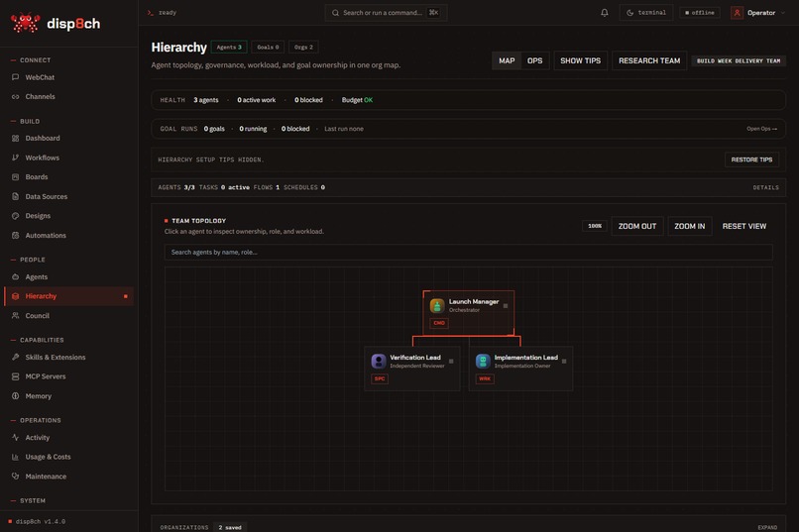Open Automations robot icon
Viewport: 799px width, 532px height.
click(x=15, y=235)
